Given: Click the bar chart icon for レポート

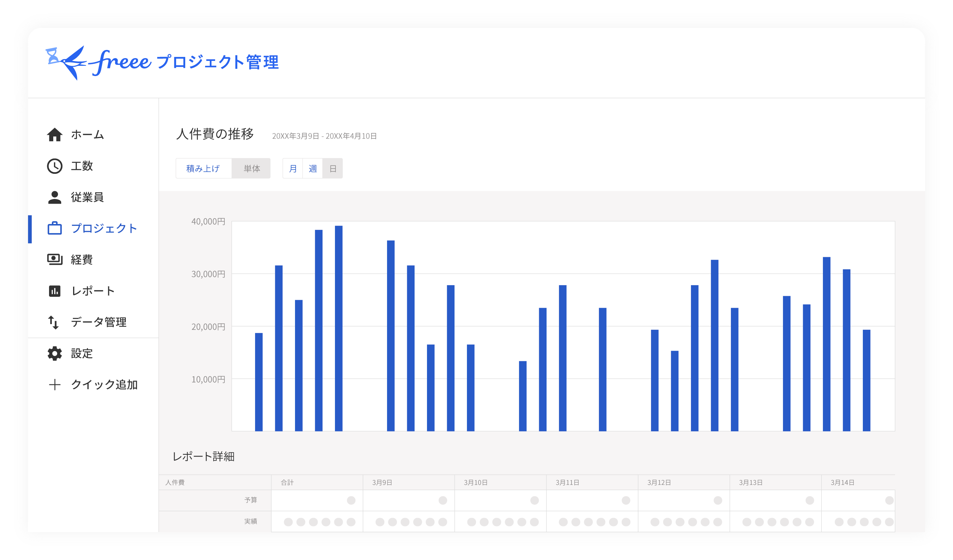Looking at the screenshot, I should click(x=54, y=291).
